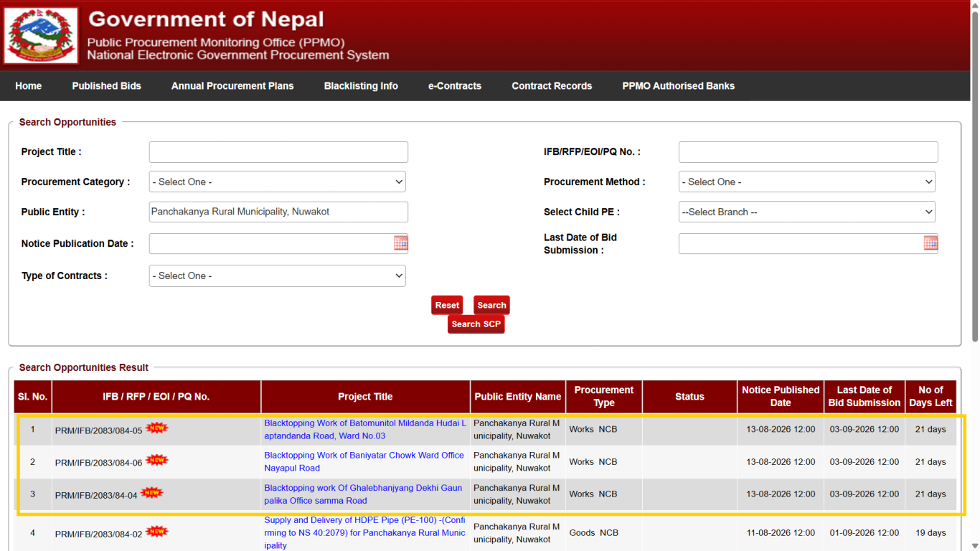Open Contract Records menu item
Image resolution: width=980 pixels, height=551 pixels.
click(x=552, y=86)
